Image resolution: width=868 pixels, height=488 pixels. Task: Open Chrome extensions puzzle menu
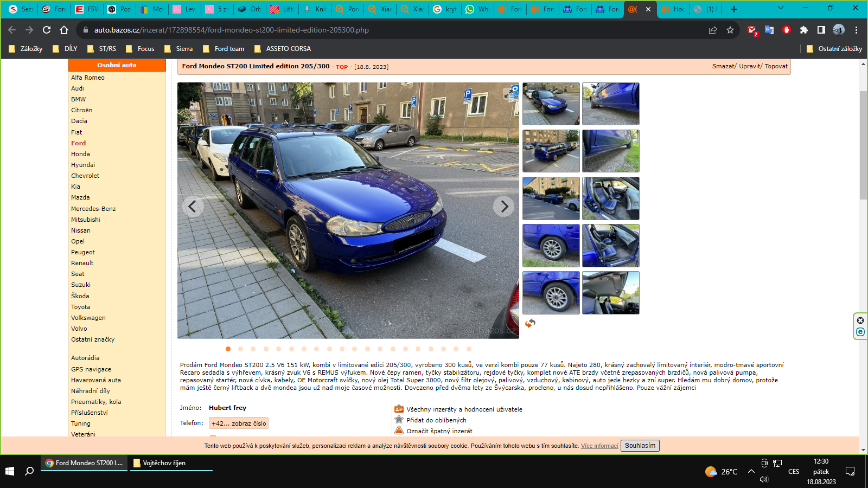[x=804, y=30]
